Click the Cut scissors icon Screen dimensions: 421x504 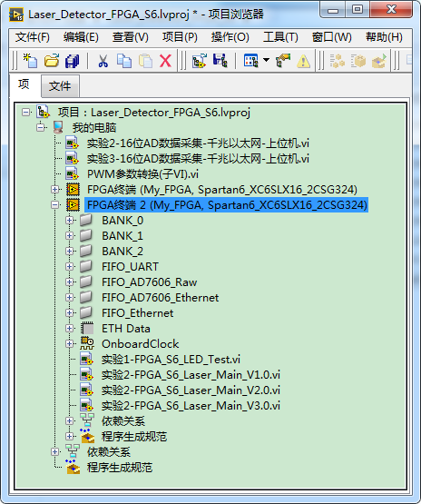point(103,61)
